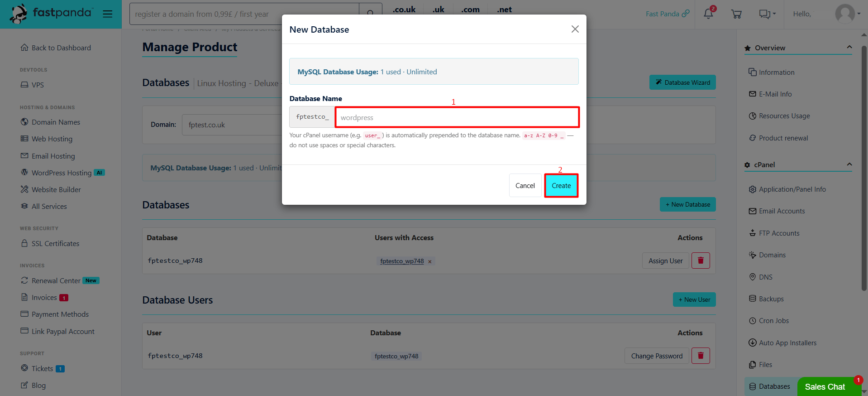The height and width of the screenshot is (396, 868).
Task: Open Domain Names in sidebar
Action: tap(50, 122)
